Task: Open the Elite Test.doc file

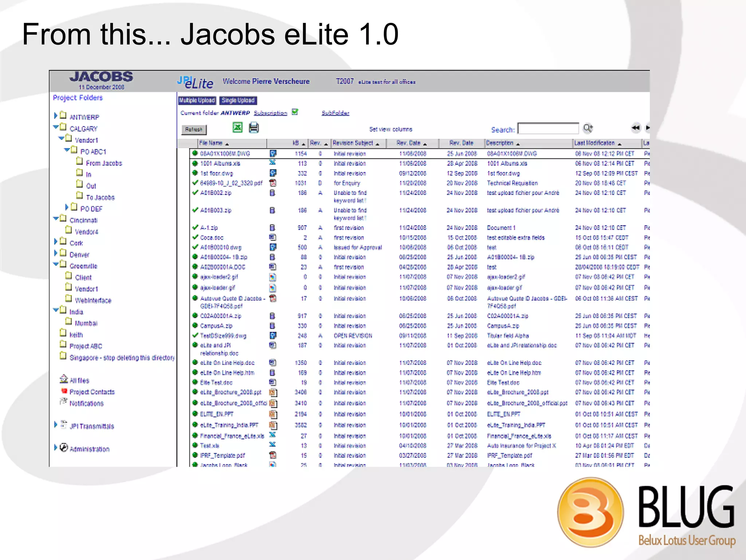Action: [216, 383]
